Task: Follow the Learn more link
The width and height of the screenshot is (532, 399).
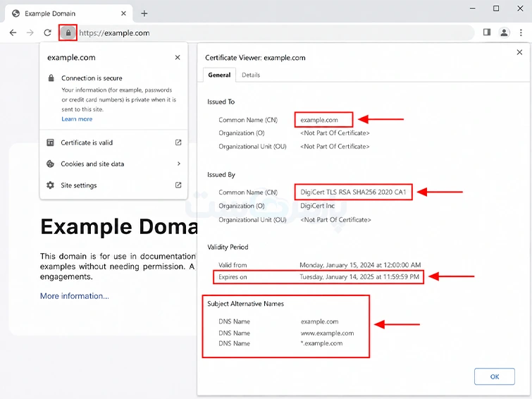Action: [x=77, y=119]
